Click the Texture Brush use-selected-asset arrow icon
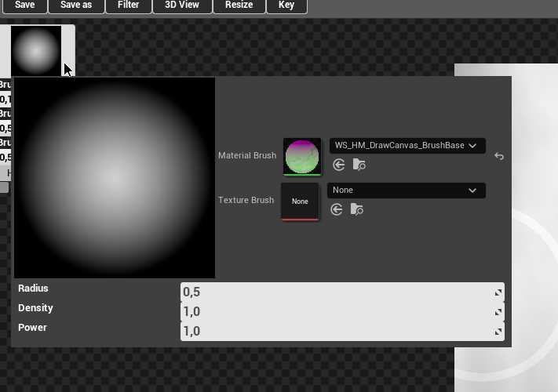Image resolution: width=558 pixels, height=392 pixels. click(x=337, y=209)
